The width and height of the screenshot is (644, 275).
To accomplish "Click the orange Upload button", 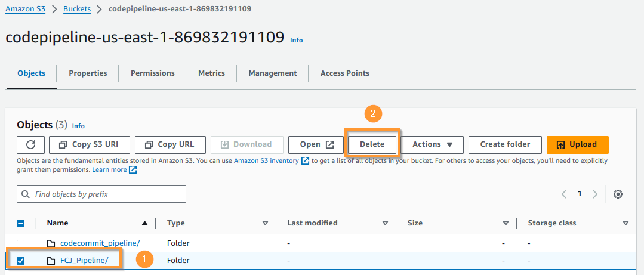I will pyautogui.click(x=578, y=144).
